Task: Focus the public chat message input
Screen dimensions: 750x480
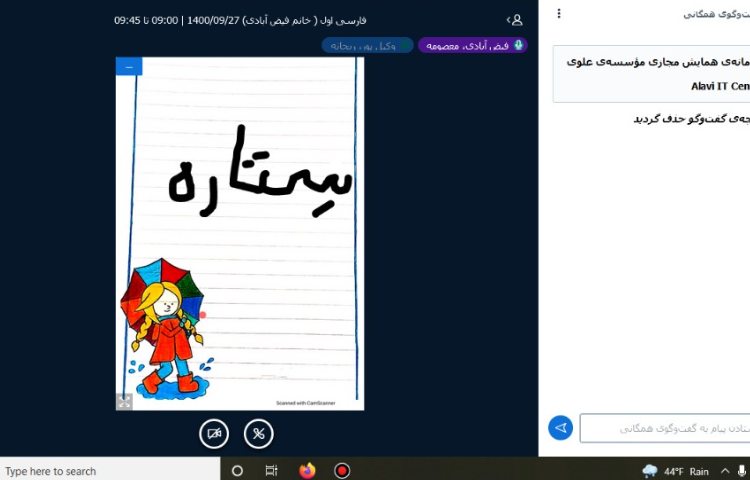Action: [665, 428]
